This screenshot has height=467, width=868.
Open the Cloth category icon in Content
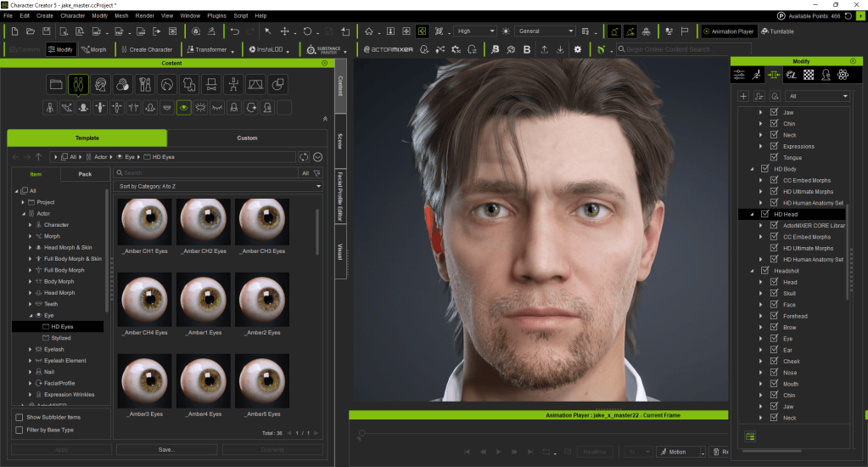coord(189,85)
